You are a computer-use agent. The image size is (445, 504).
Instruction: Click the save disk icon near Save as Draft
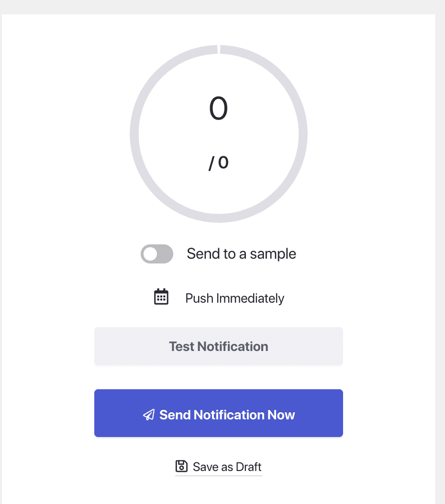[x=181, y=466]
